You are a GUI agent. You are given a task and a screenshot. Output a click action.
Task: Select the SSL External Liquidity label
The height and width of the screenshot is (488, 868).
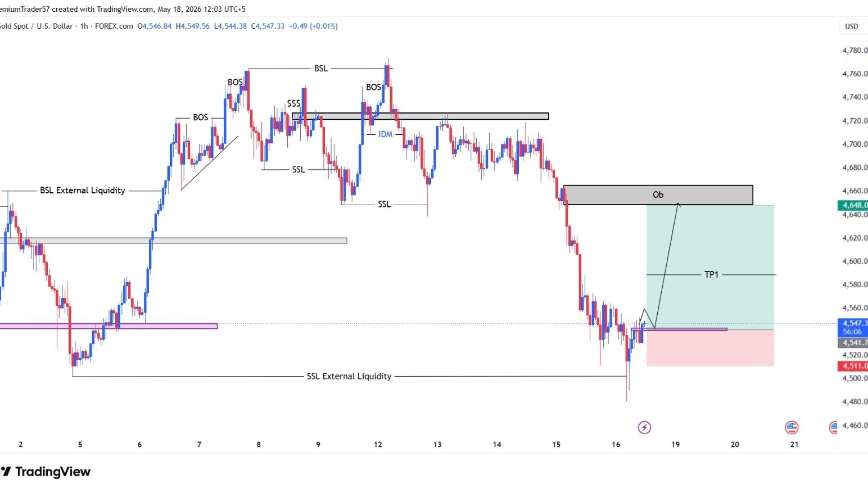point(349,376)
